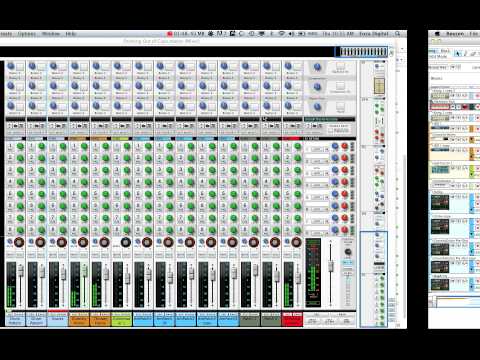Toggle send 1 button on the red channel
Image resolution: width=480 pixels, height=360 pixels.
288,146
